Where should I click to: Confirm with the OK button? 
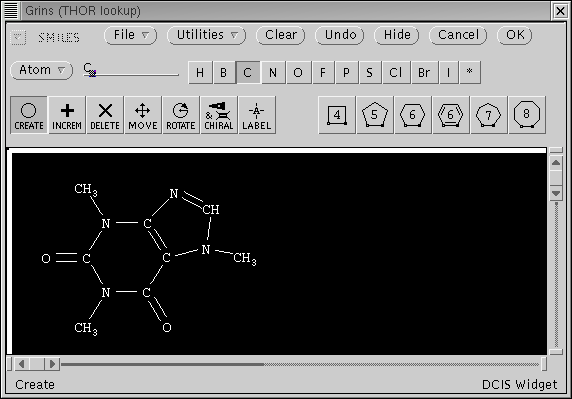pos(515,35)
